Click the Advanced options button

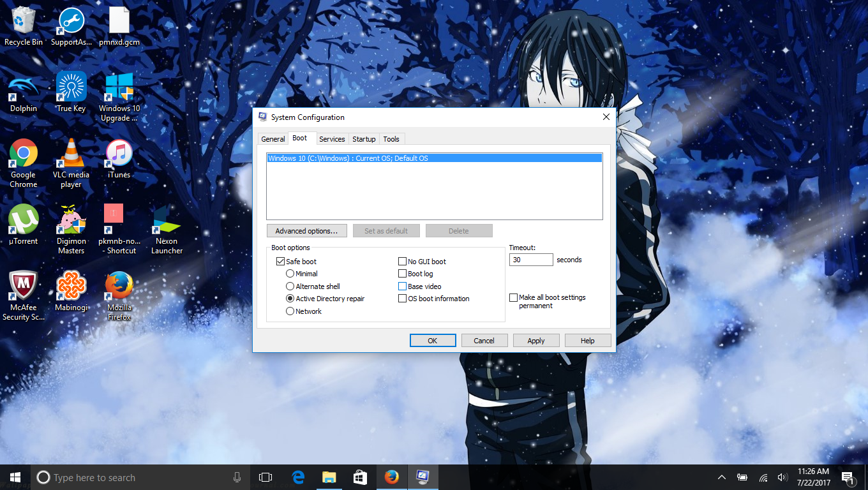[306, 230]
